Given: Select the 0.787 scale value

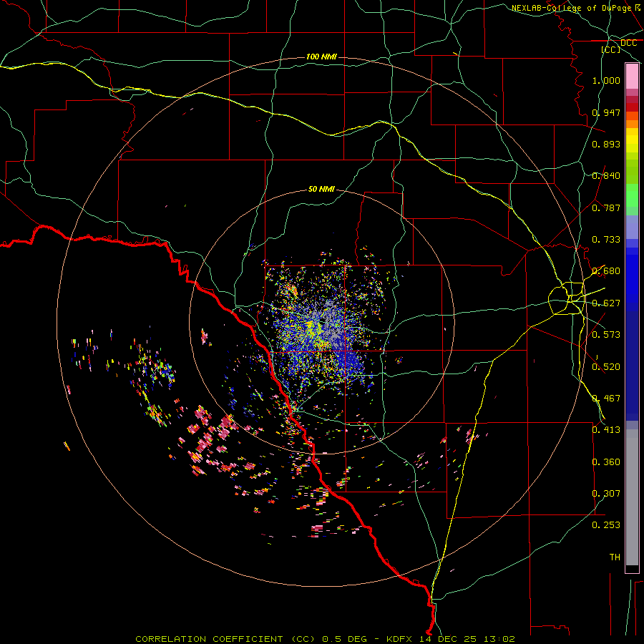Looking at the screenshot, I should click(606, 208).
